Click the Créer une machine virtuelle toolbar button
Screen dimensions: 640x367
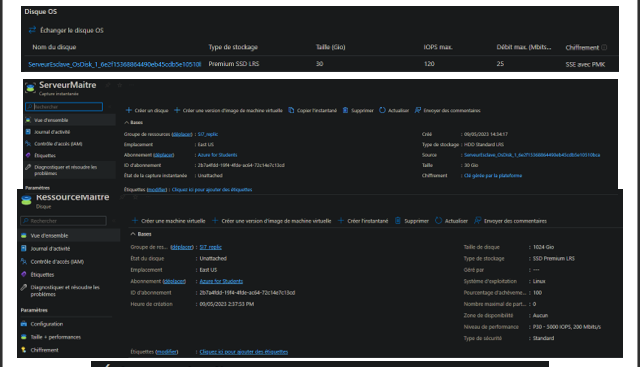169,221
